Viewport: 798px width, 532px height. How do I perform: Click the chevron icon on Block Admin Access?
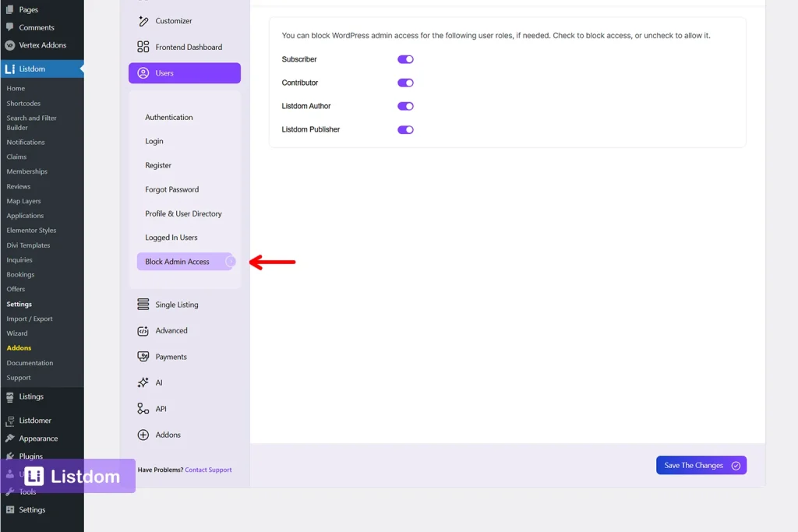click(x=231, y=262)
